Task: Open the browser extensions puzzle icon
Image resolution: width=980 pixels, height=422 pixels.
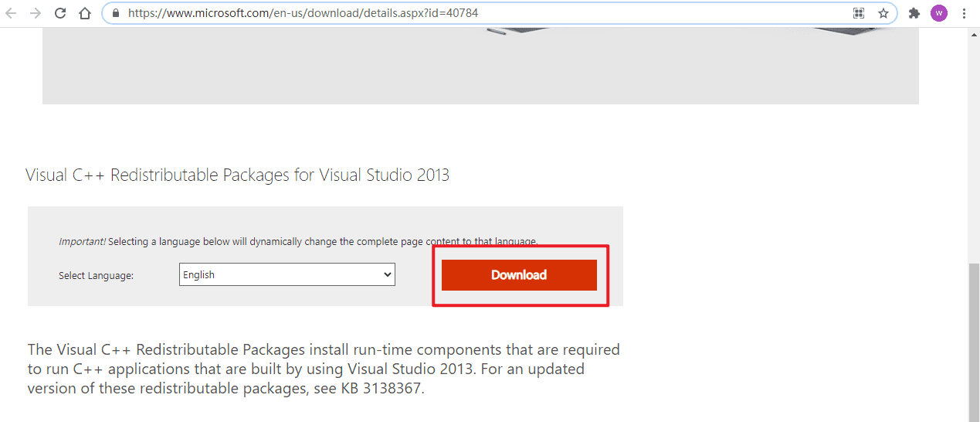Action: [914, 13]
